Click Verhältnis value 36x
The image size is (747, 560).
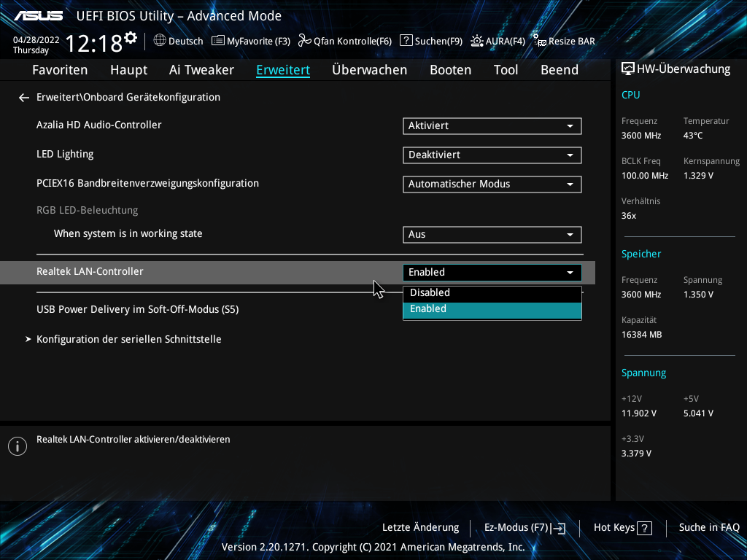628,216
